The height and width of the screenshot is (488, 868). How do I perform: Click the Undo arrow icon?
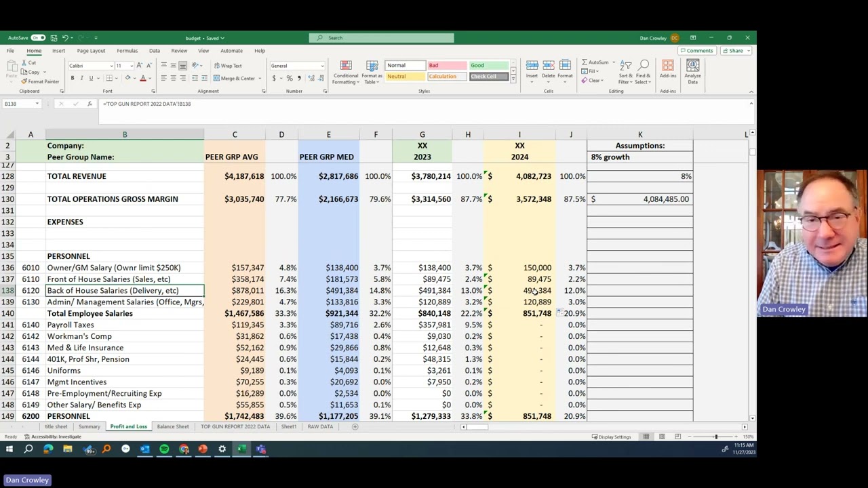[65, 38]
